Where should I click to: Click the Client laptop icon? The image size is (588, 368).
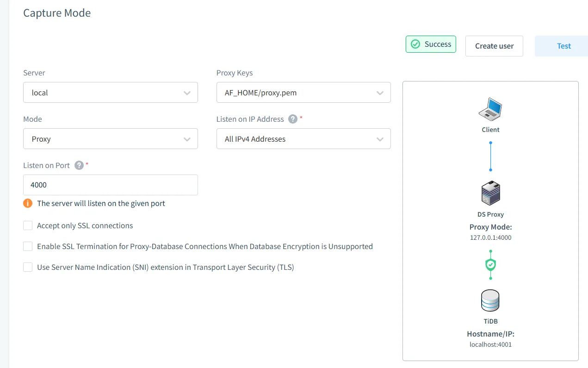click(x=490, y=110)
